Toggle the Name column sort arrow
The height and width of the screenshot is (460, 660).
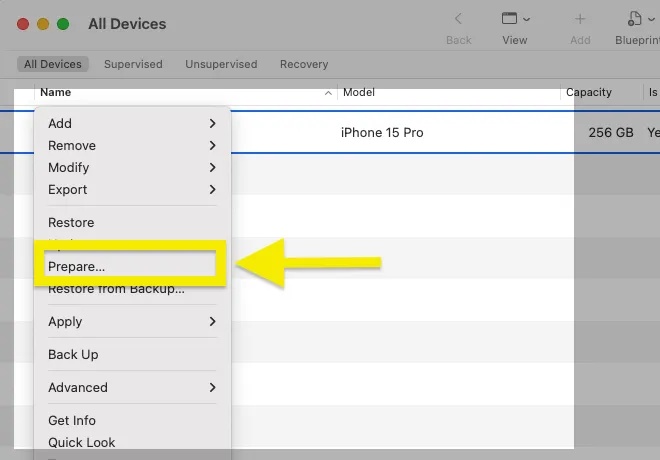point(328,93)
